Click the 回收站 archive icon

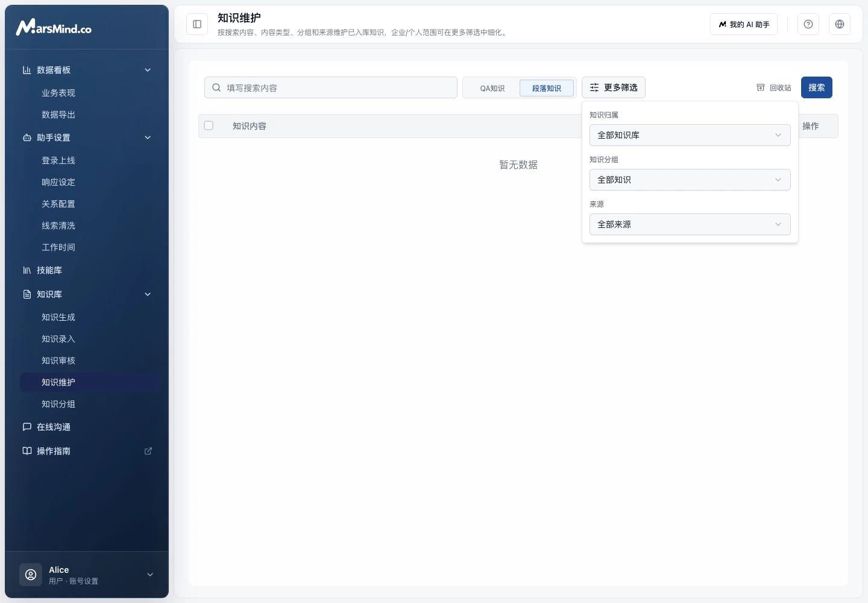tap(761, 87)
